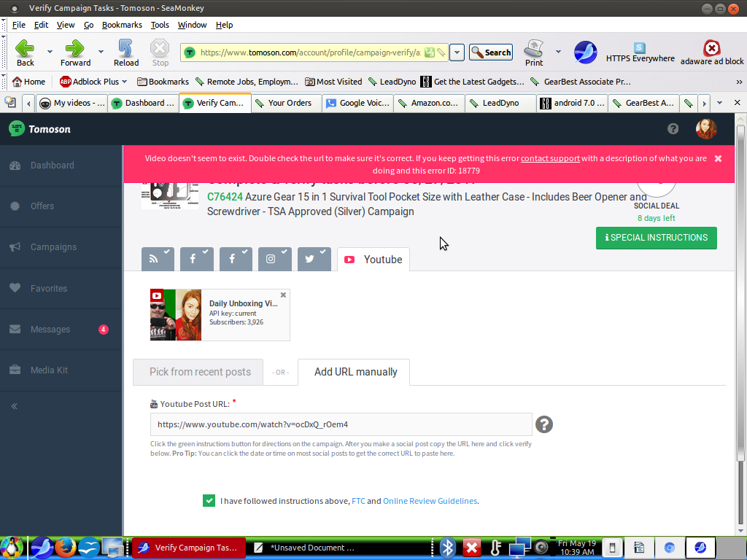
Task: Open the Print options dropdown arrow
Action: coord(558,52)
